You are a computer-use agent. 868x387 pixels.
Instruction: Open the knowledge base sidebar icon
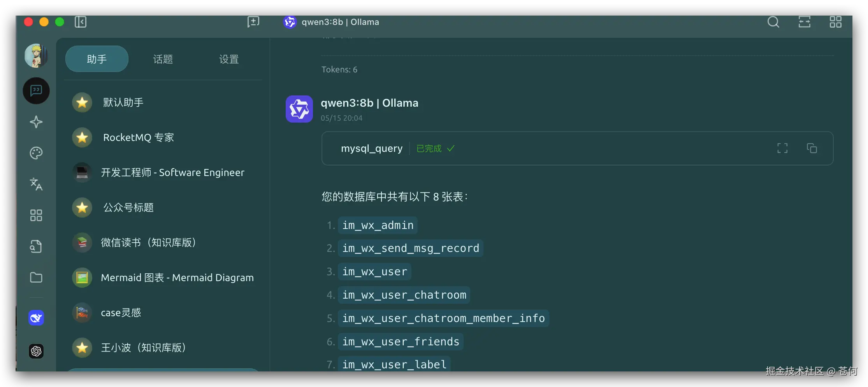click(x=36, y=246)
